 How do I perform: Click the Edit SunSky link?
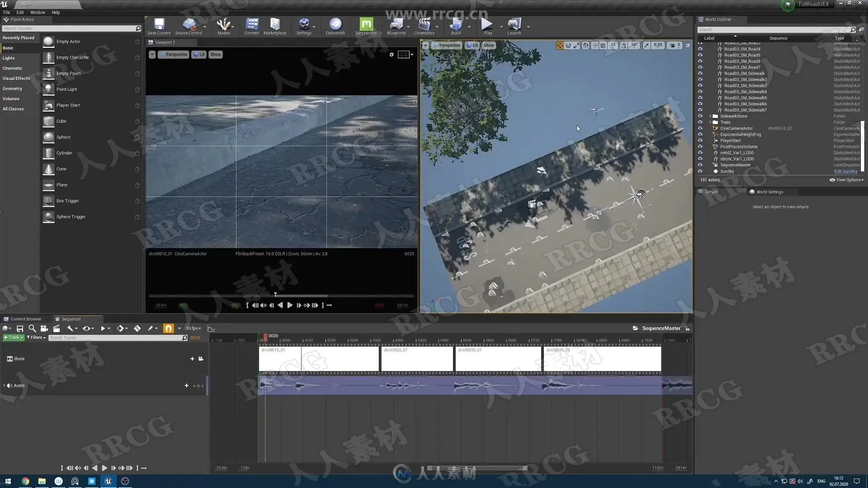(845, 171)
